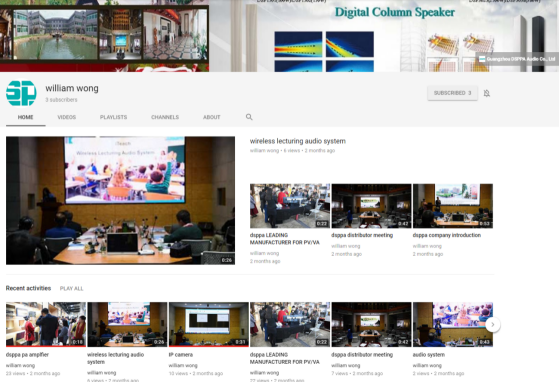Open the wireless lecturing thumbnail in Recent activities

(x=127, y=325)
